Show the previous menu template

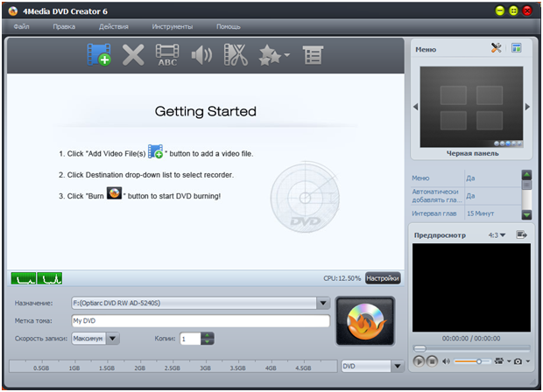pyautogui.click(x=415, y=107)
